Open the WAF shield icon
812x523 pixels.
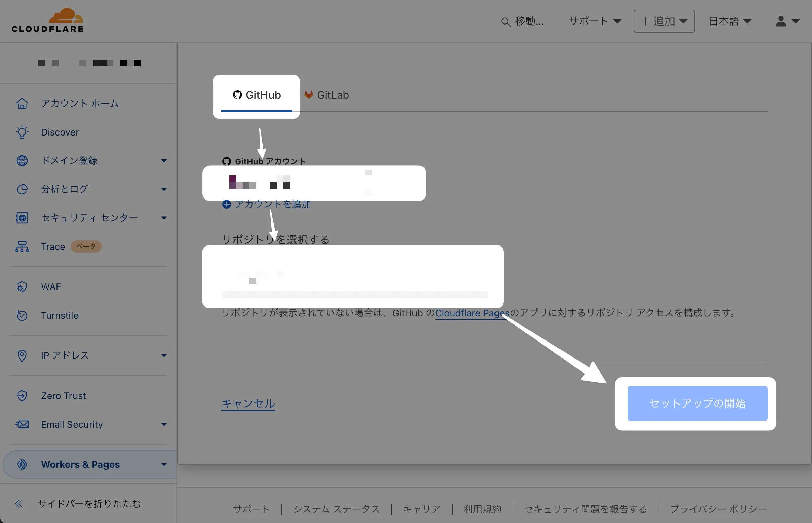22,287
